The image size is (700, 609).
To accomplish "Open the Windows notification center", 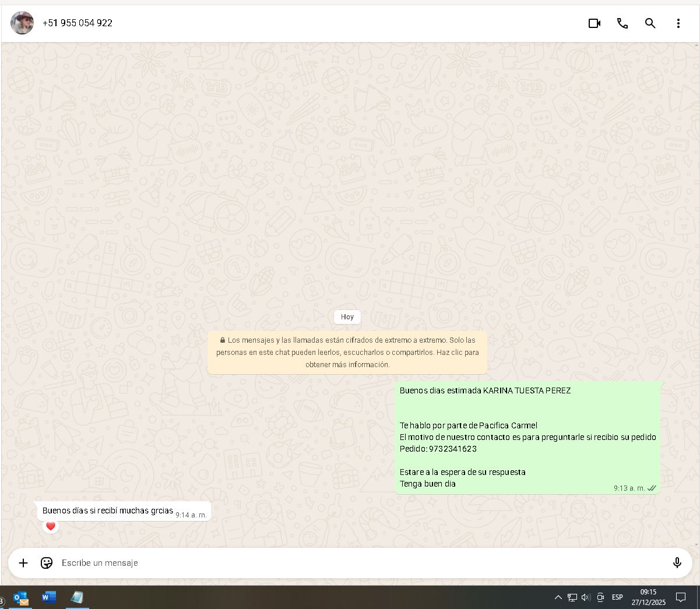I will [680, 597].
